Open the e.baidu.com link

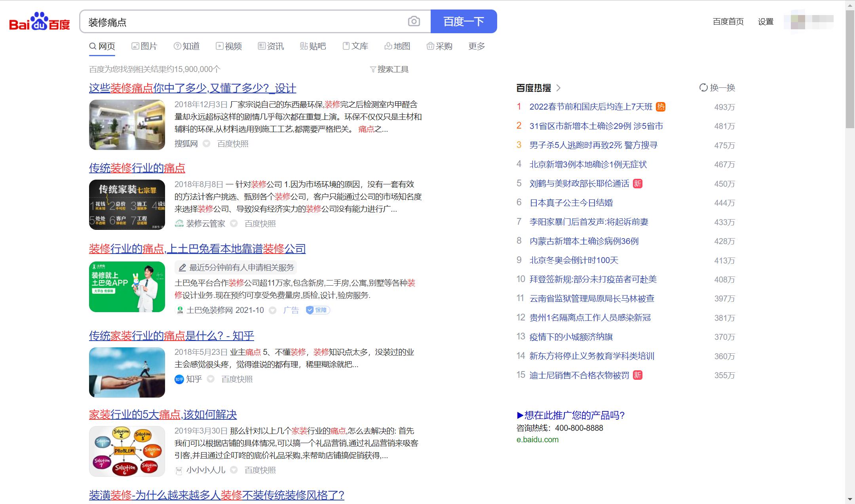coord(538,440)
